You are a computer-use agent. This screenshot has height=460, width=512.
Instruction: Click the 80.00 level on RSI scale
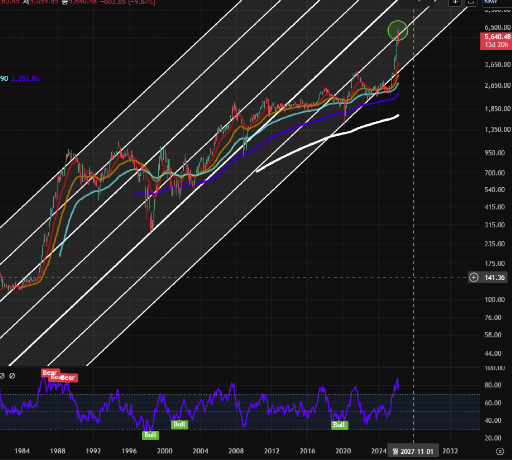pos(493,385)
